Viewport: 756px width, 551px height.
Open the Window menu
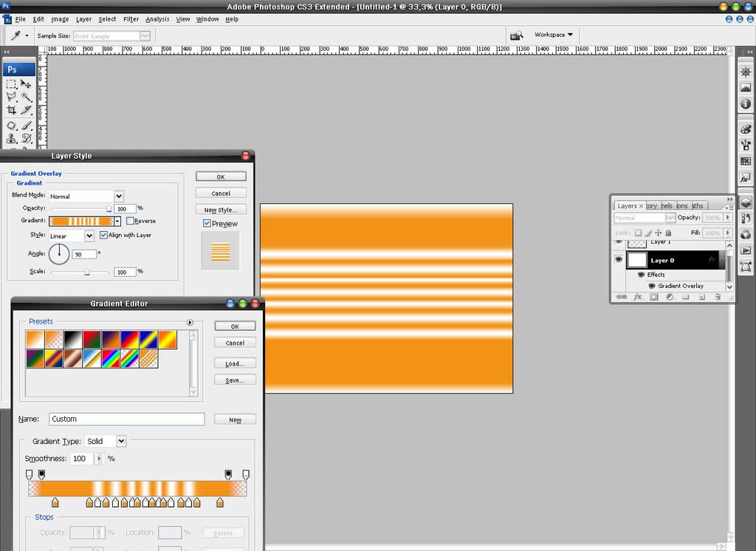(x=207, y=19)
